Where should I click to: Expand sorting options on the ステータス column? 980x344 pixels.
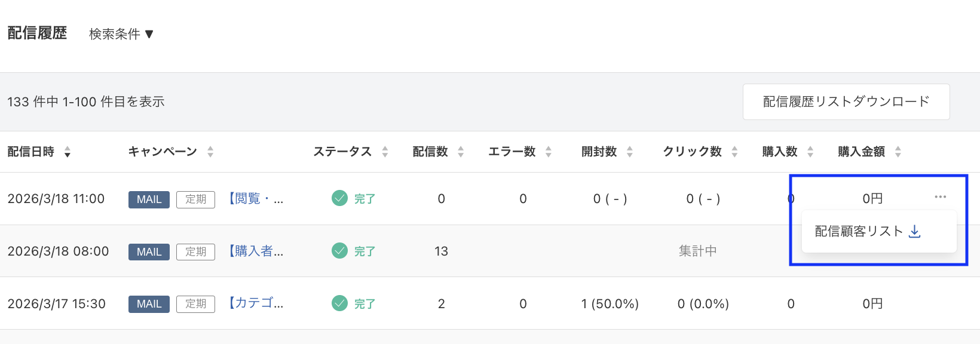[x=386, y=152]
